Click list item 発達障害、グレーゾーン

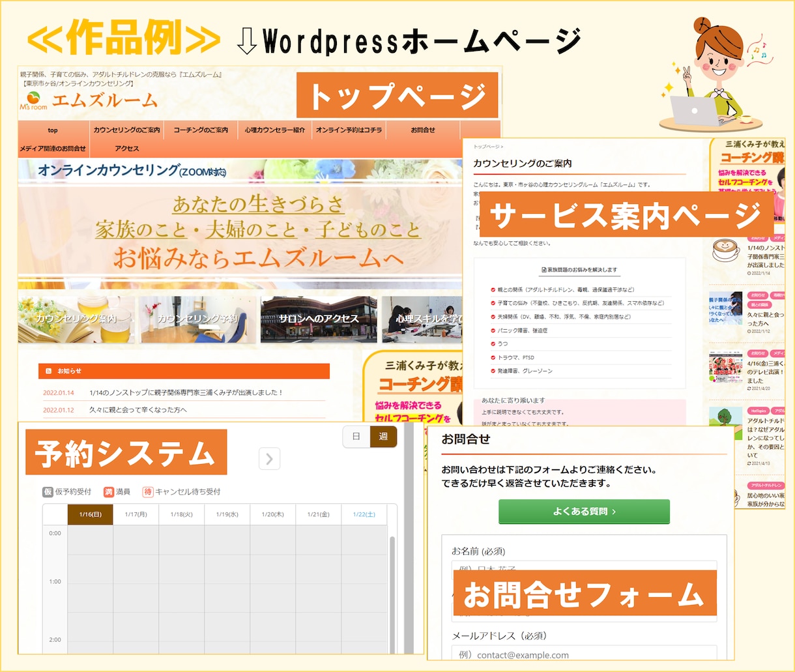pos(525,371)
